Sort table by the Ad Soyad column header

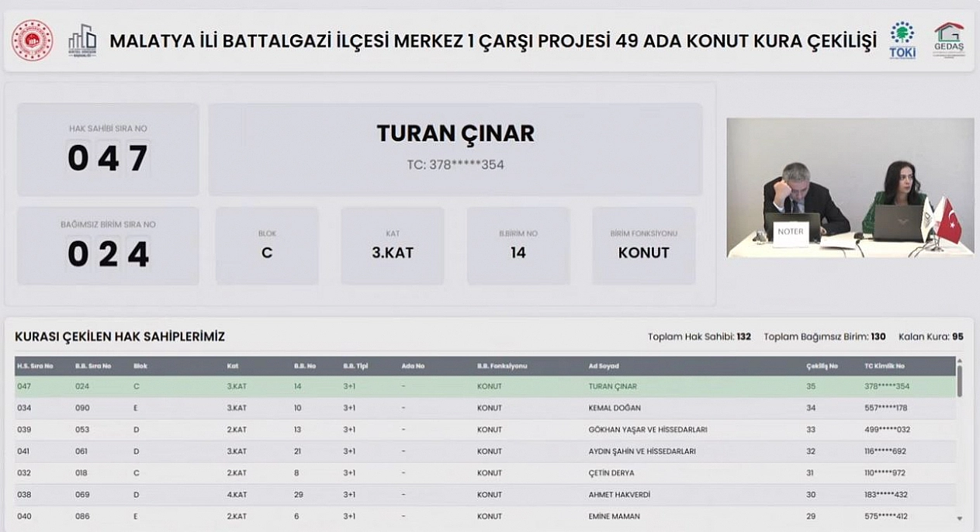[604, 366]
